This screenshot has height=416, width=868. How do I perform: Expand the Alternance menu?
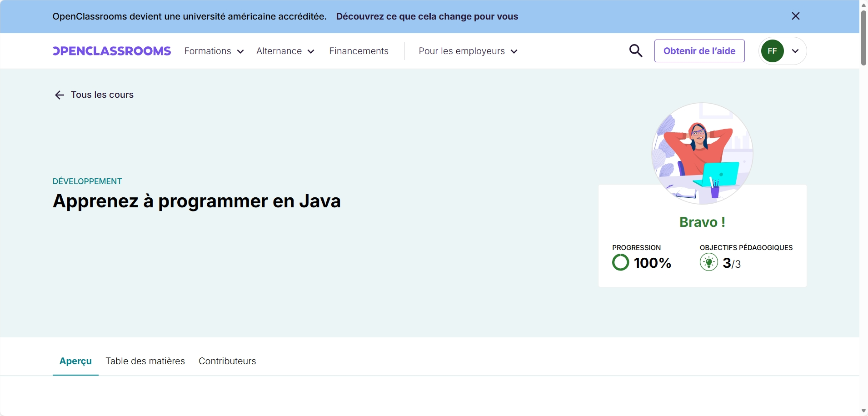285,51
